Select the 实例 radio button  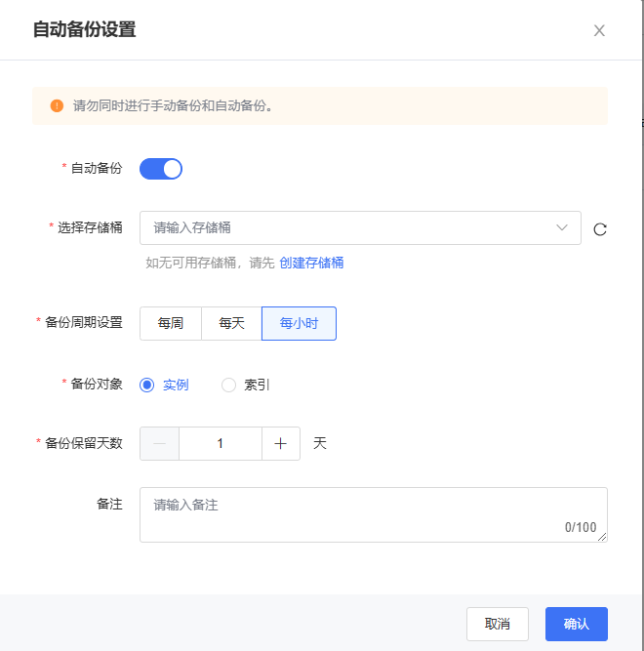[x=147, y=385]
